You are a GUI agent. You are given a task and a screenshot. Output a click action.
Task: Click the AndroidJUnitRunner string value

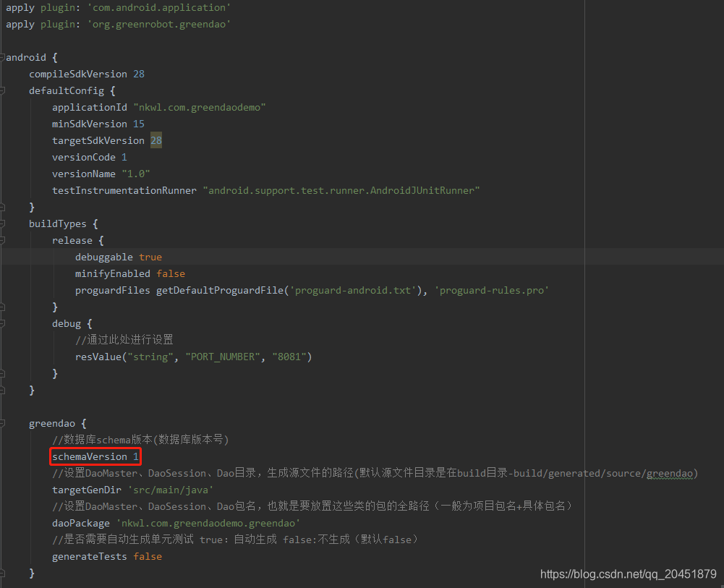(x=341, y=190)
